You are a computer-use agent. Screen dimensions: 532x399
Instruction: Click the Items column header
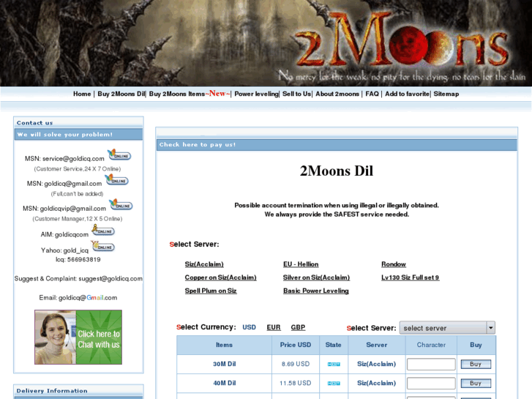(x=224, y=345)
